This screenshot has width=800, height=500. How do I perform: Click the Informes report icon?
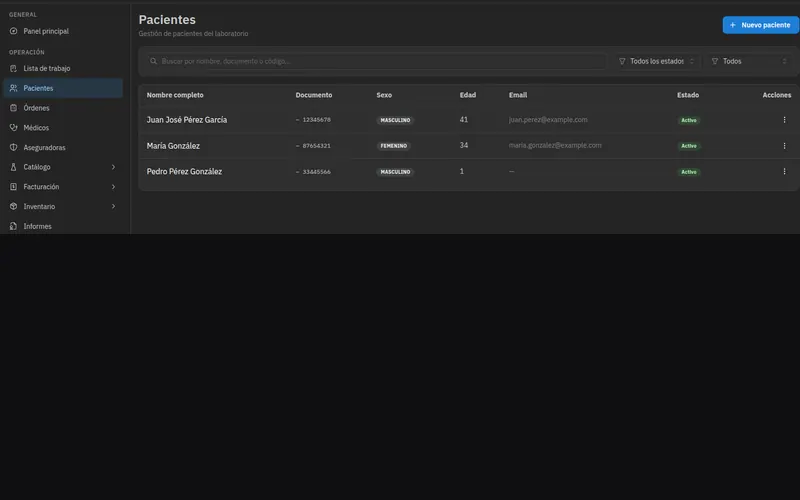coord(13,226)
